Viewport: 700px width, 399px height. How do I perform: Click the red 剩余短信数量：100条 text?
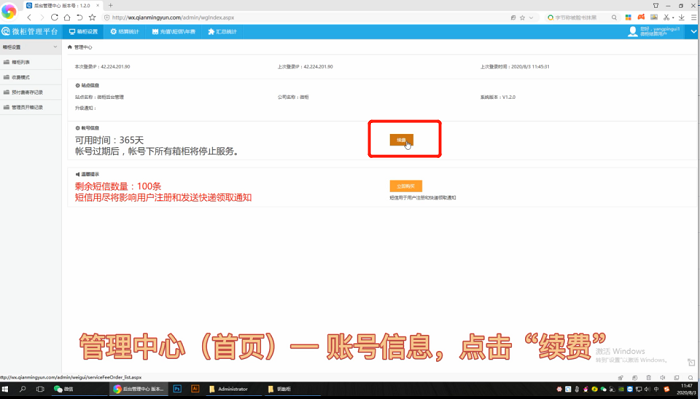(x=118, y=186)
